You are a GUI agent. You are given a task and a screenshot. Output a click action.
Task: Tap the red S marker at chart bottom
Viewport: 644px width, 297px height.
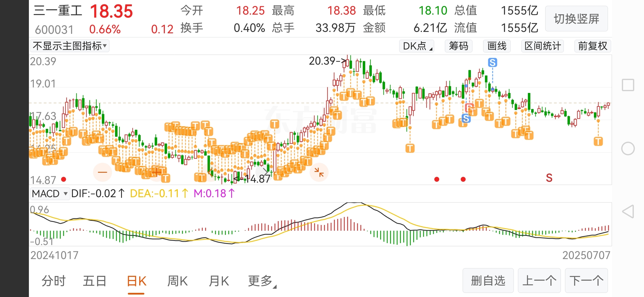point(549,178)
